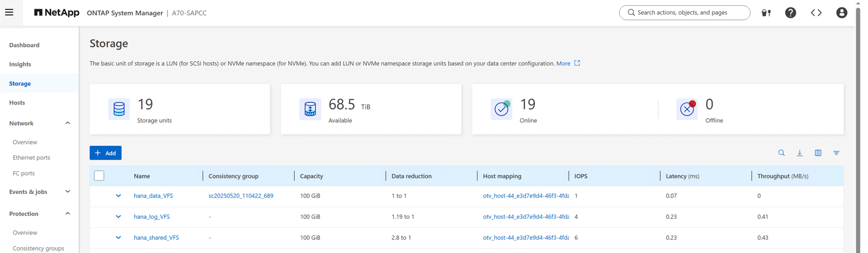This screenshot has height=253, width=868.
Task: Expand the hana_shared_VFS row
Action: (x=118, y=237)
